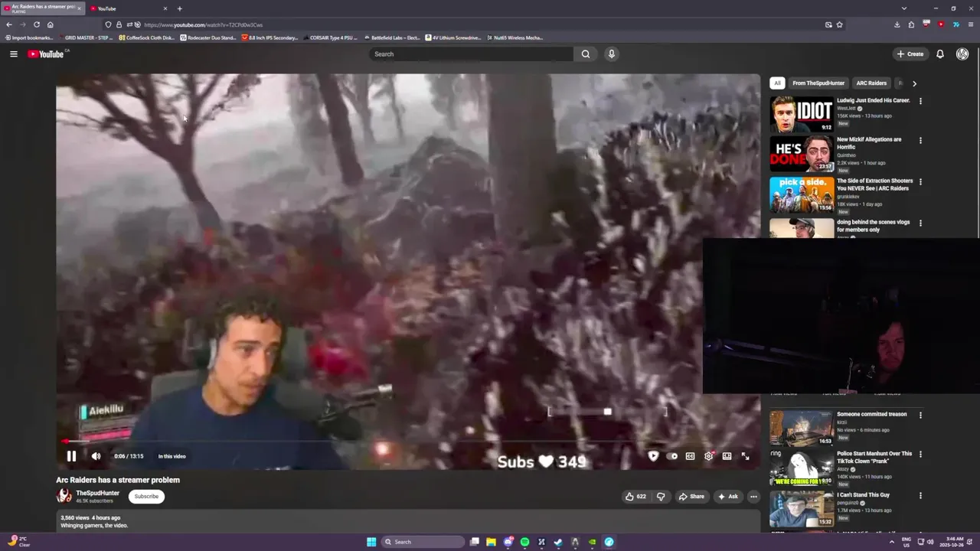Pause the video
This screenshot has height=551, width=980.
[71, 456]
